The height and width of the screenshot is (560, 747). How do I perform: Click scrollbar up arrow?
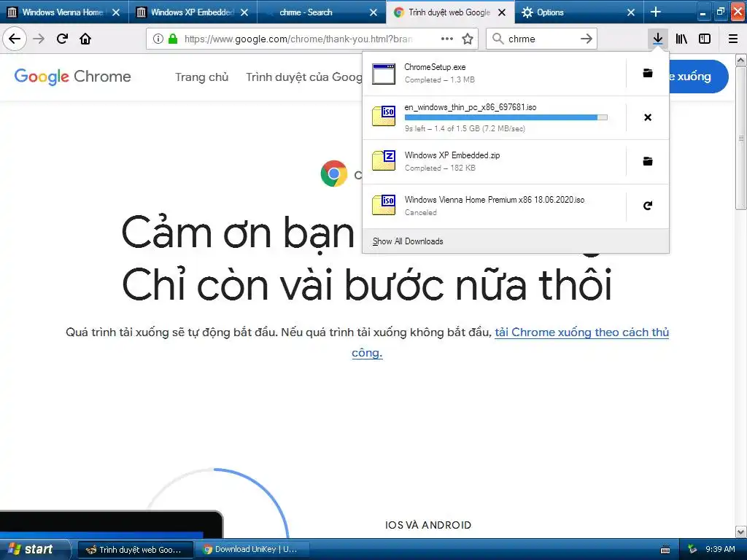coord(741,60)
